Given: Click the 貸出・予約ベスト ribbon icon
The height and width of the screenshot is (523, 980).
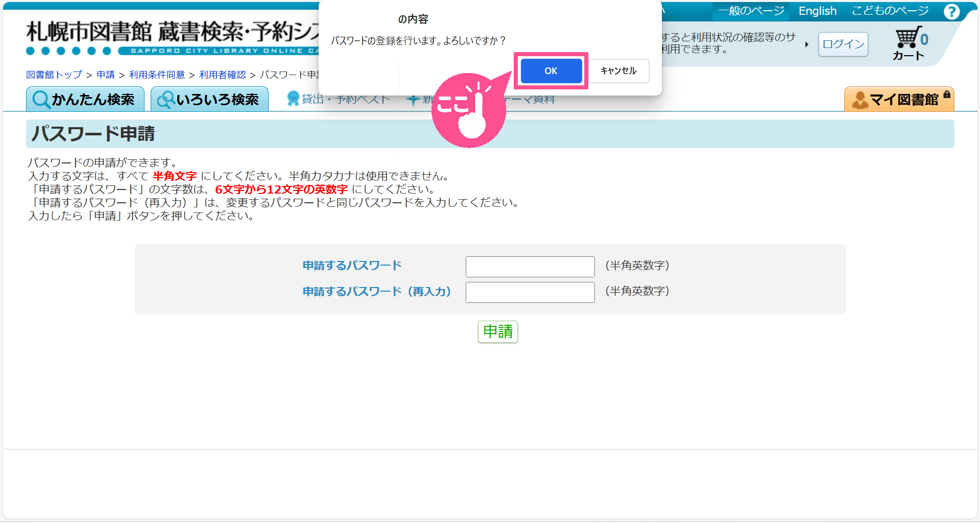Looking at the screenshot, I should [x=293, y=99].
